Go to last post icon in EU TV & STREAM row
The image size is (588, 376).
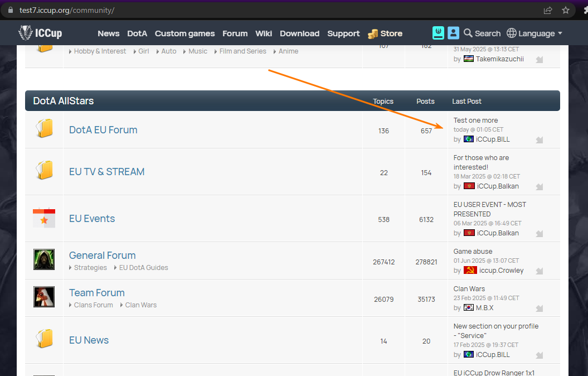tap(540, 187)
